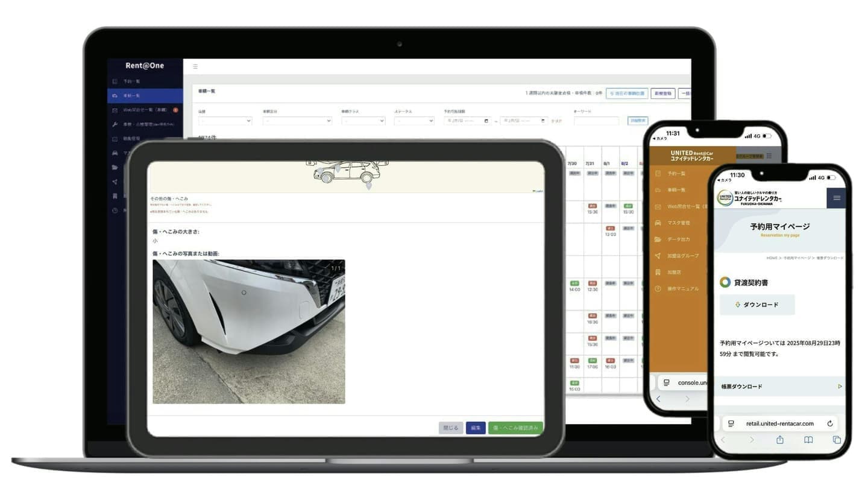Open the start date picker field
Screen dimensions: 868x488
[x=468, y=121]
